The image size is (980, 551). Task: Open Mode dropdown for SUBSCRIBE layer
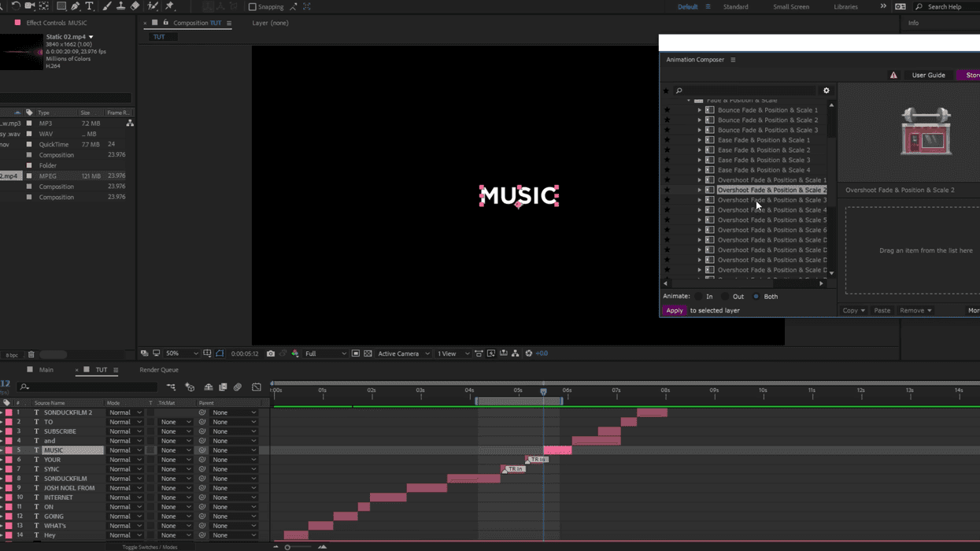pyautogui.click(x=125, y=431)
